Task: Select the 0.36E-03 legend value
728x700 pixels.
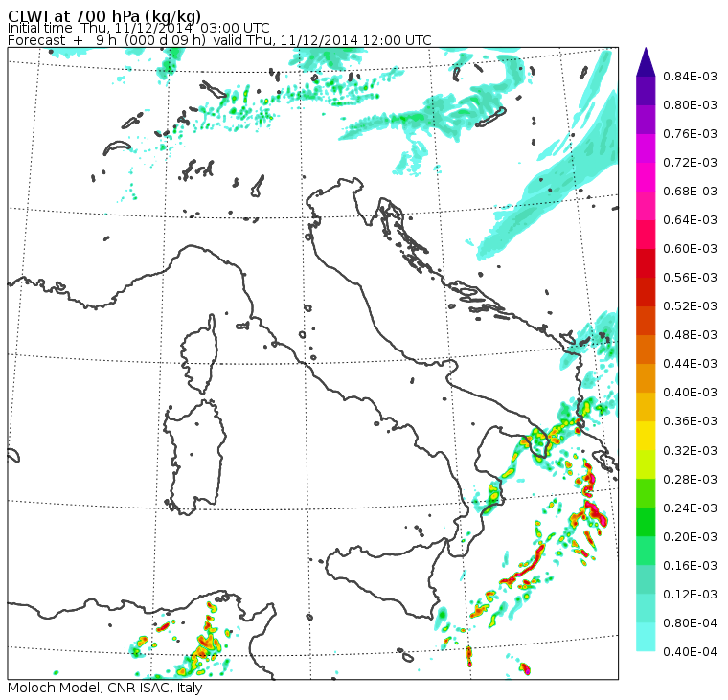Action: click(690, 421)
